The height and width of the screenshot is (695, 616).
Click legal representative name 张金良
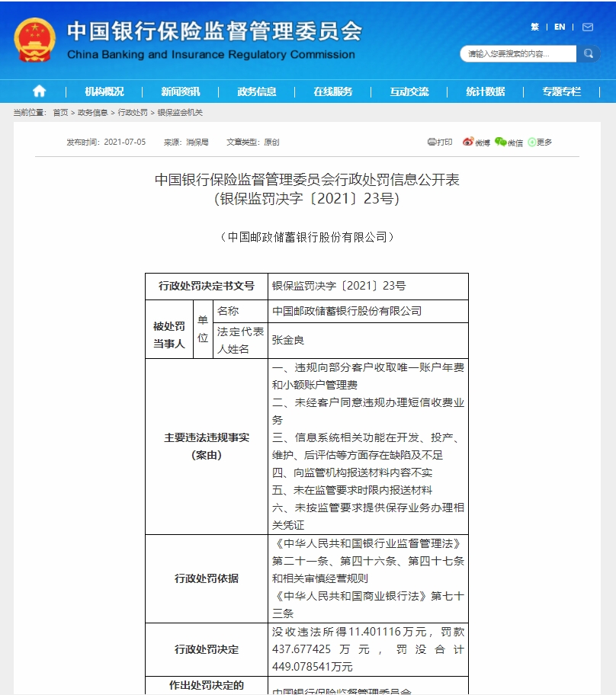288,341
